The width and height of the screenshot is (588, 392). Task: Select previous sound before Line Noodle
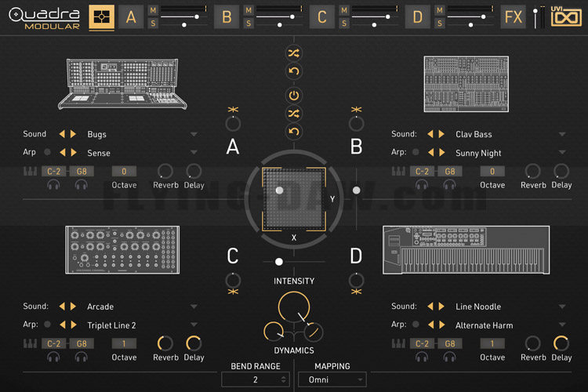(x=430, y=306)
